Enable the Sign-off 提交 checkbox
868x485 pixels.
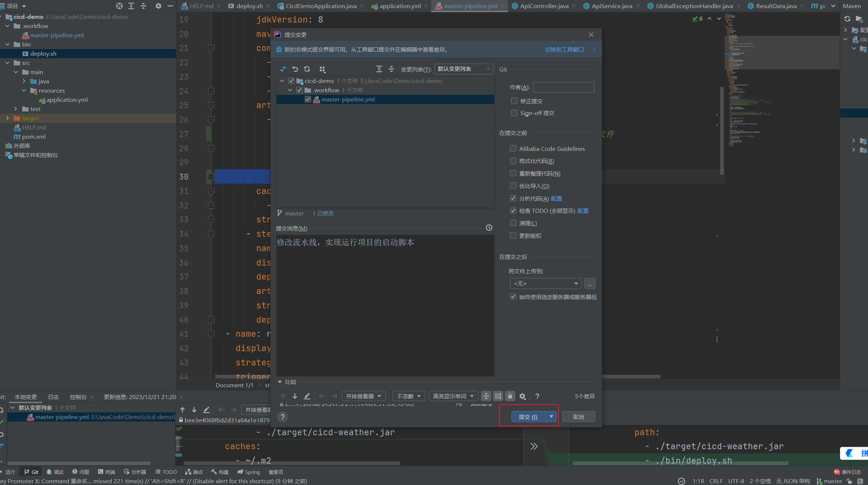pyautogui.click(x=514, y=113)
